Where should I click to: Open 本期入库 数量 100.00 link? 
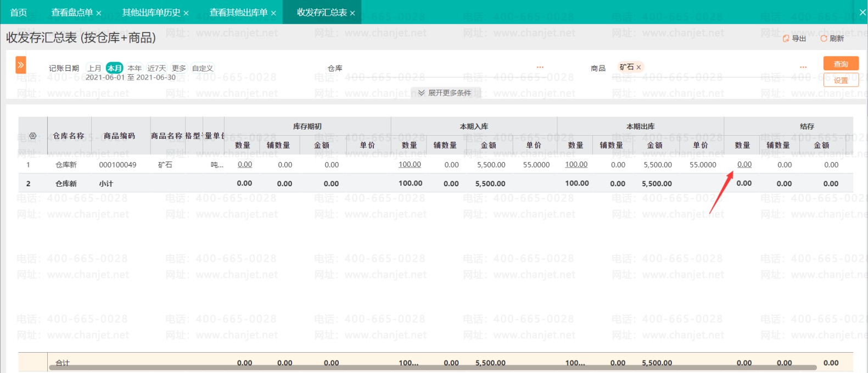point(410,164)
